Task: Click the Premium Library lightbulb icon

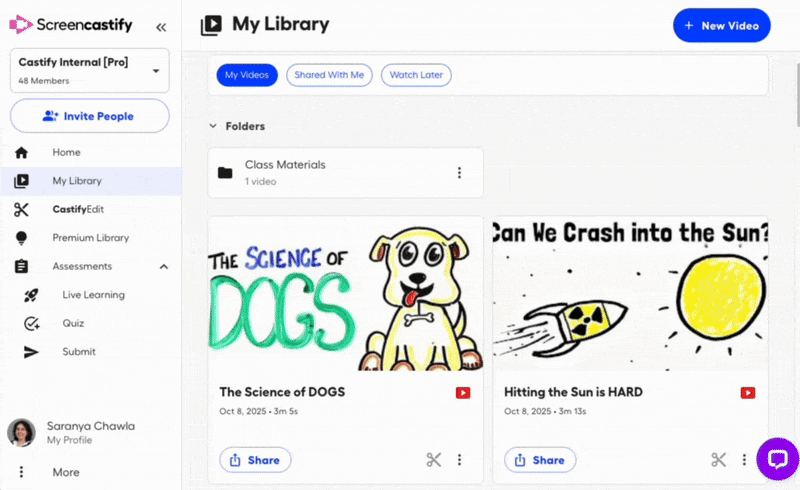Action: tap(21, 238)
